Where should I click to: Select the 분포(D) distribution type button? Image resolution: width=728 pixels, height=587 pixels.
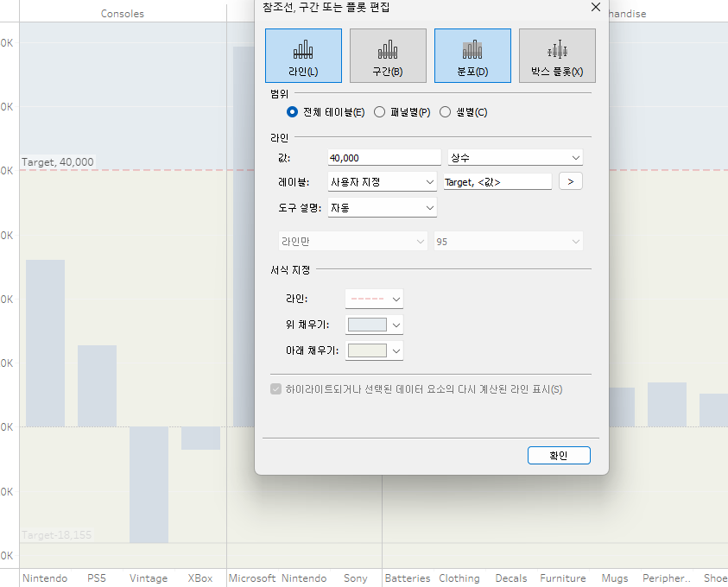[x=472, y=56]
